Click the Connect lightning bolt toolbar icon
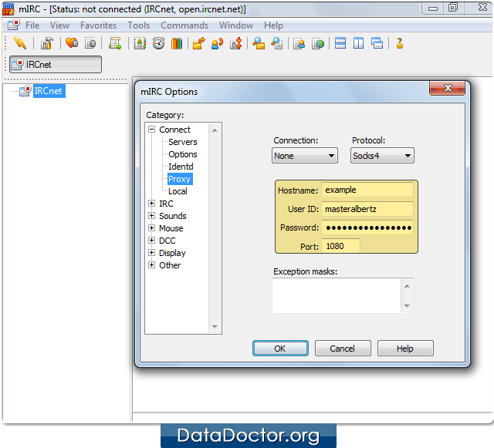The height and width of the screenshot is (448, 494). click(21, 43)
